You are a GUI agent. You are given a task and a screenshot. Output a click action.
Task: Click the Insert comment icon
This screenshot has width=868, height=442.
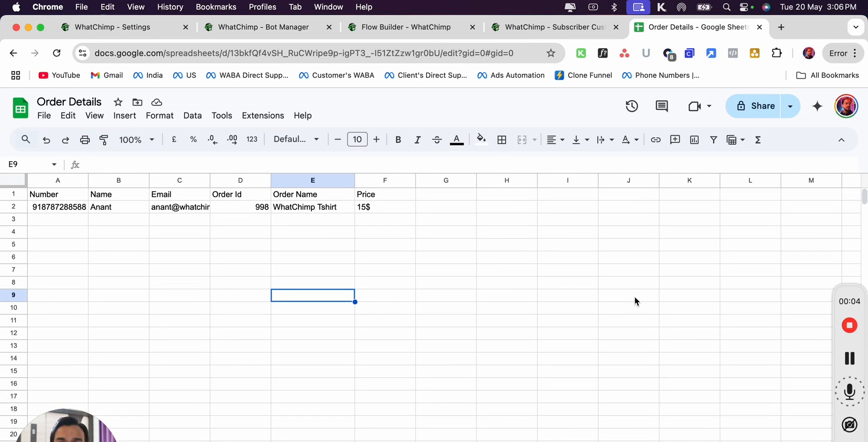tap(675, 140)
